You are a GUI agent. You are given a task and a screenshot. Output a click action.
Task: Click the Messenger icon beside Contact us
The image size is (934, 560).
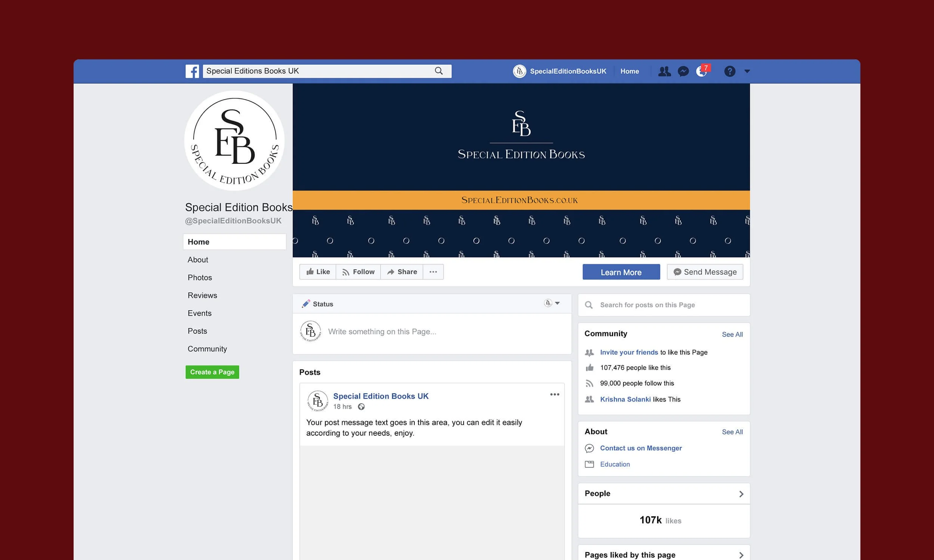point(589,448)
